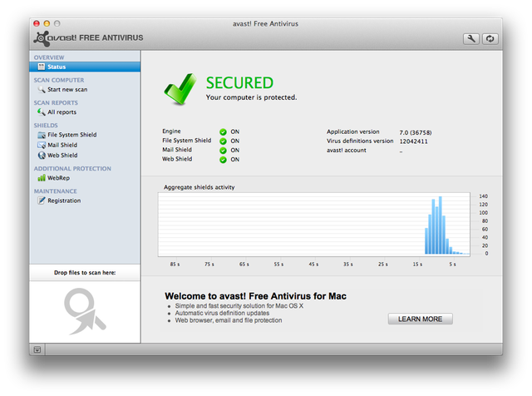The width and height of the screenshot is (532, 396).
Task: Open File System Shield settings
Action: 72,135
